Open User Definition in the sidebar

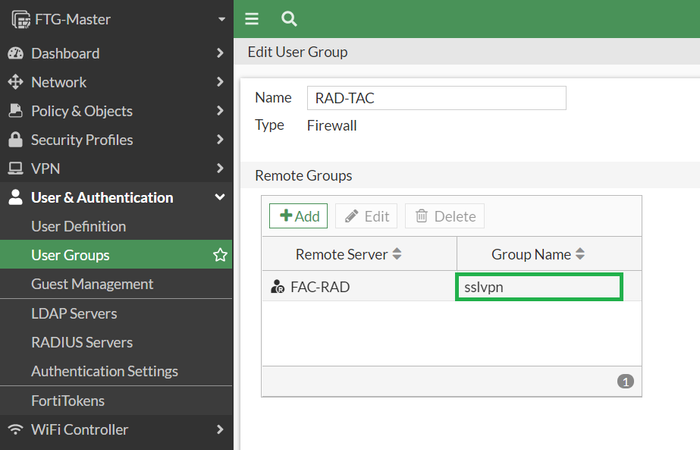79,226
